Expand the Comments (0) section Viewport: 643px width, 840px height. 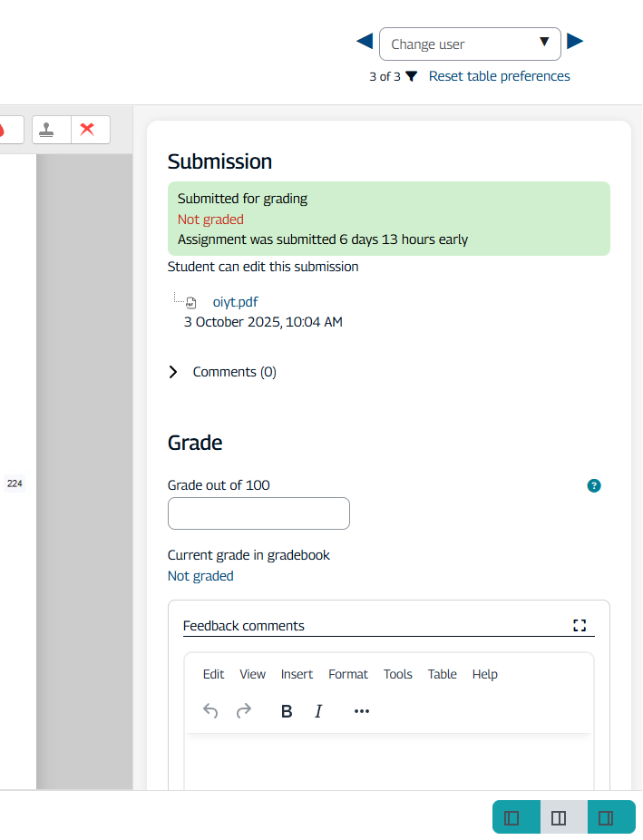tap(173, 372)
